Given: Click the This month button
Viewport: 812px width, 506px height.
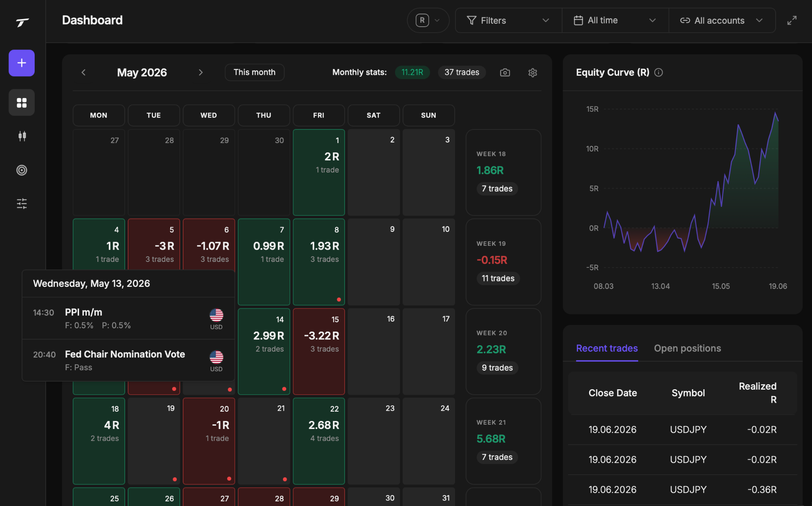Looking at the screenshot, I should pyautogui.click(x=255, y=72).
